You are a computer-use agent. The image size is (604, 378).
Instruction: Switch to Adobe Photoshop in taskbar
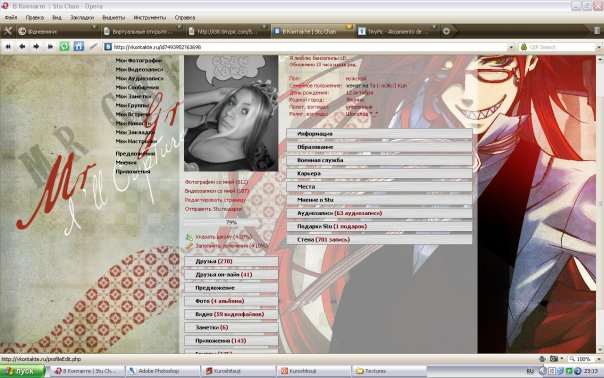click(163, 371)
